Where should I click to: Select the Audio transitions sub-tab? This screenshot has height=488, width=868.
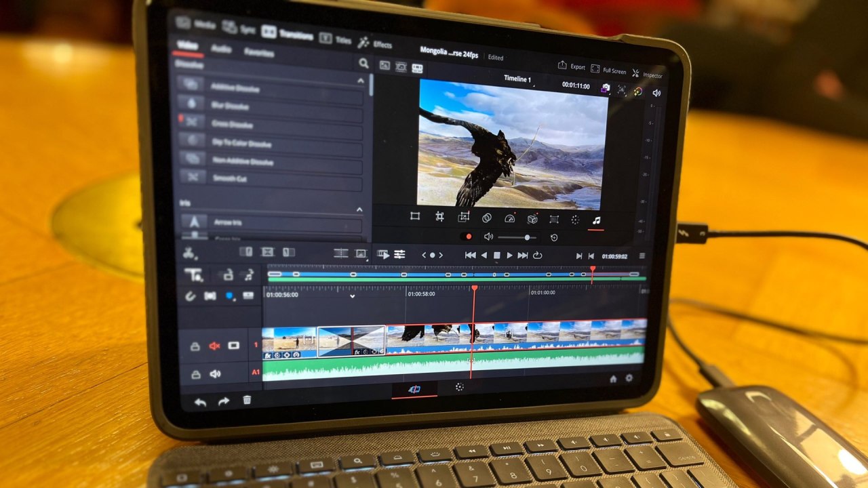point(221,49)
